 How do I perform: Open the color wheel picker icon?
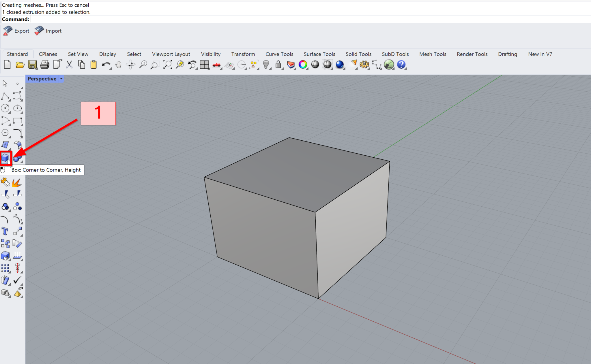(x=303, y=65)
